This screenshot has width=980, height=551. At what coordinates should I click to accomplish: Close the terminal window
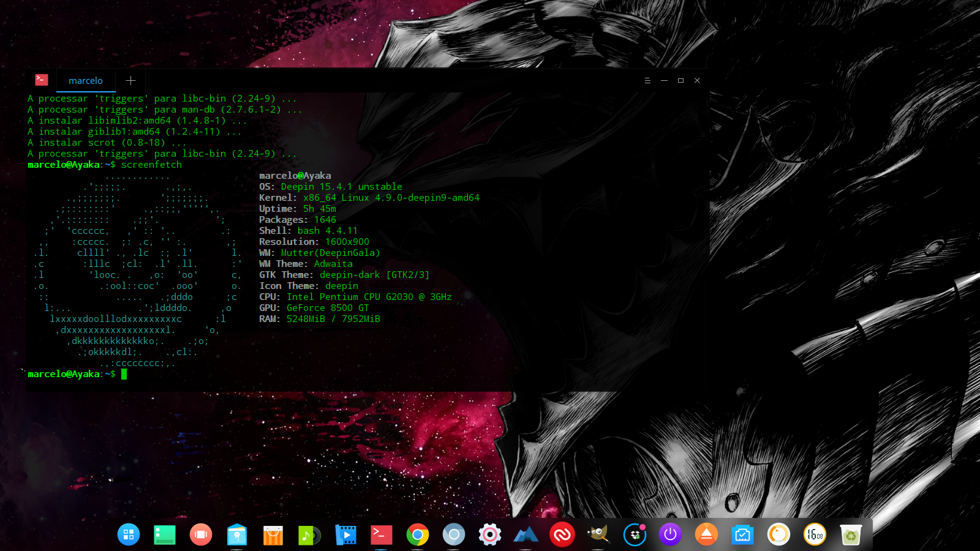point(697,80)
